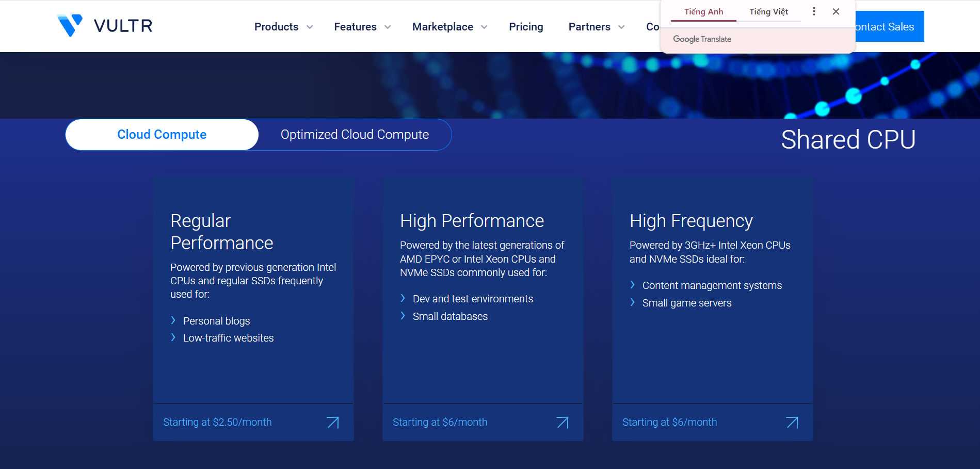Click chevron beside Personal blogs

[x=173, y=321]
